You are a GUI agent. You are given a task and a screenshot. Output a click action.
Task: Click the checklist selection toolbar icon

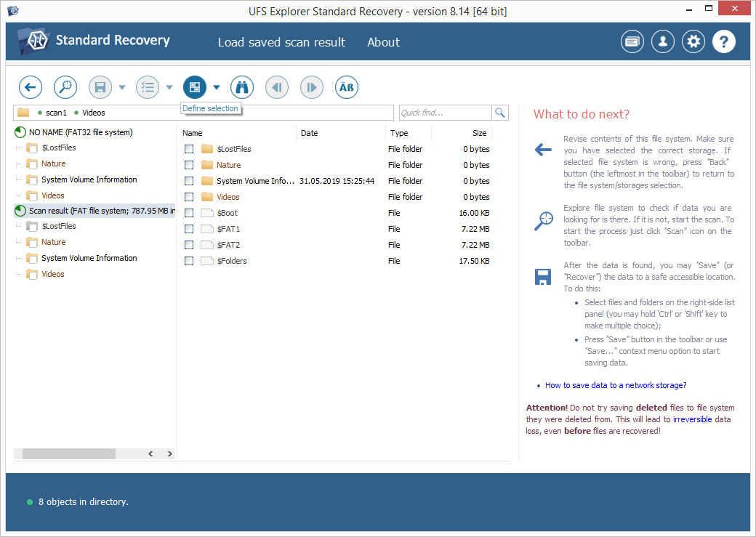(x=148, y=87)
